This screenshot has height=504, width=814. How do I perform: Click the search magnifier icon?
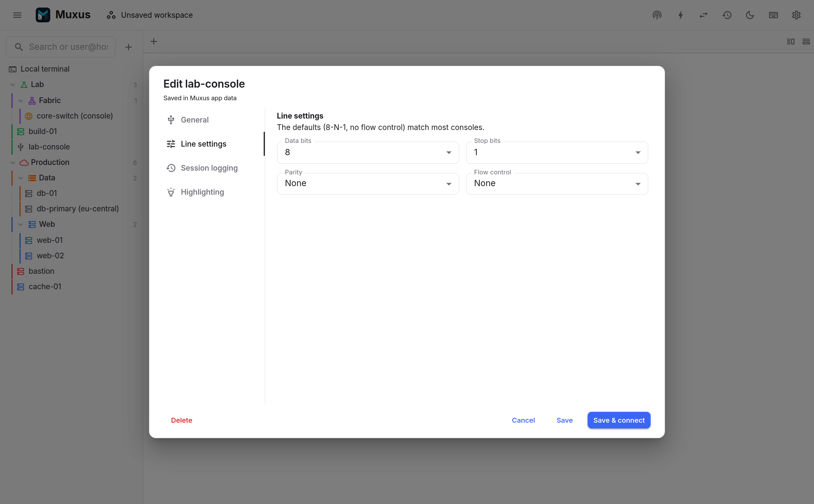tap(19, 47)
